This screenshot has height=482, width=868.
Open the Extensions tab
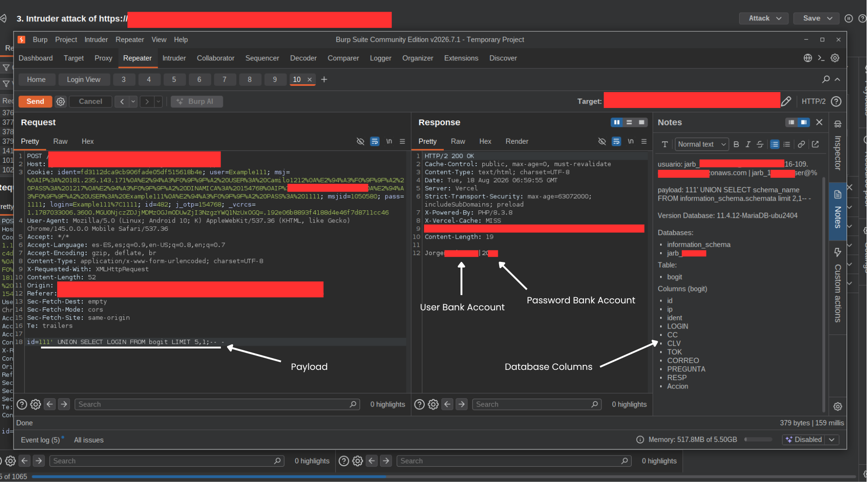(461, 58)
